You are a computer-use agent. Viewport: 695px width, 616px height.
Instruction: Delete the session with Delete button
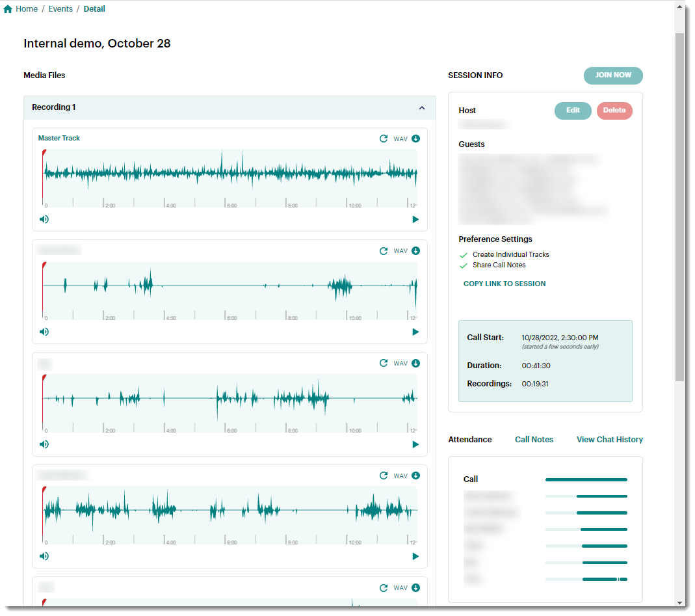(614, 111)
